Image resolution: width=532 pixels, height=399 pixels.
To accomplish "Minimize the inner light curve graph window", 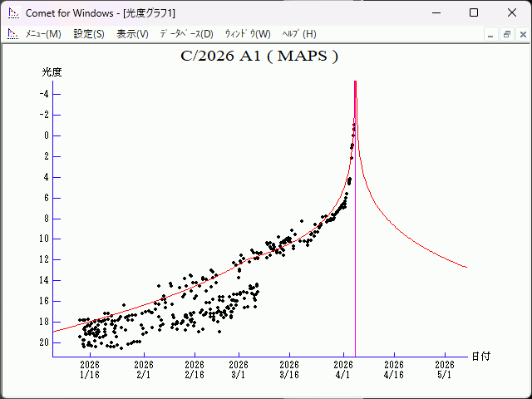I will pyautogui.click(x=491, y=34).
